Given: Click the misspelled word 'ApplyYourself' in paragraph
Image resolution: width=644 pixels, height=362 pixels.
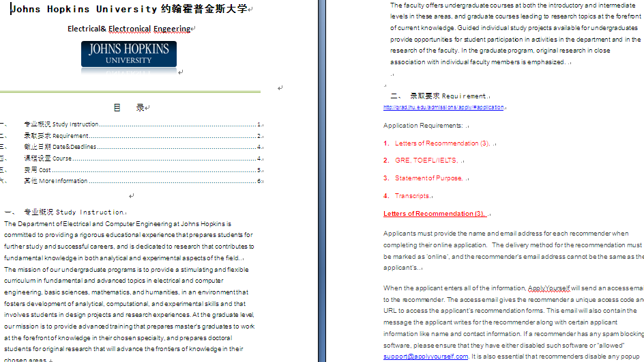Looking at the screenshot, I should tap(548, 288).
